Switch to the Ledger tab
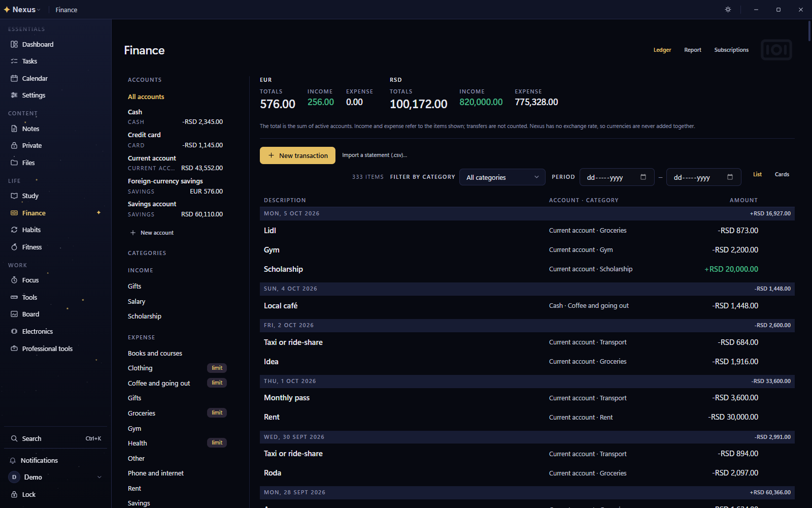The image size is (812, 508). click(662, 50)
